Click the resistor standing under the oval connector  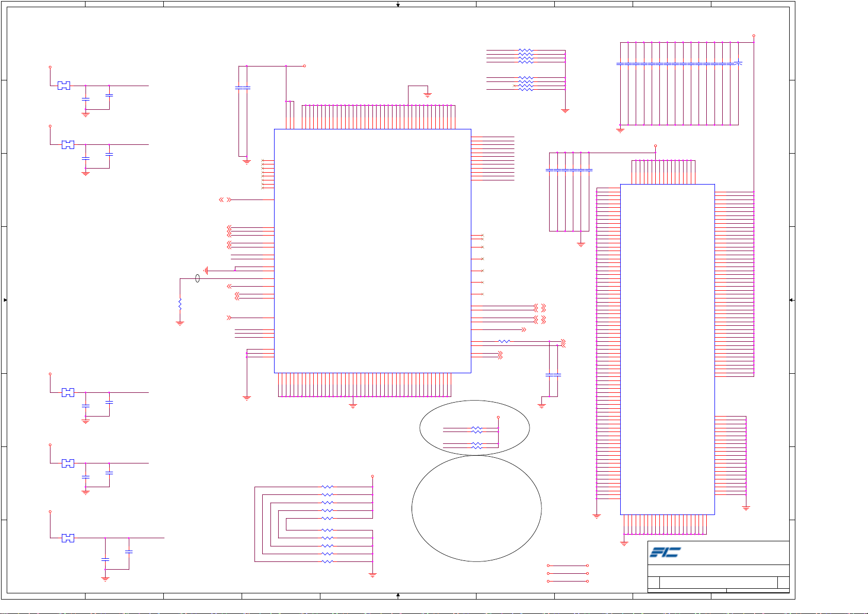tap(180, 304)
